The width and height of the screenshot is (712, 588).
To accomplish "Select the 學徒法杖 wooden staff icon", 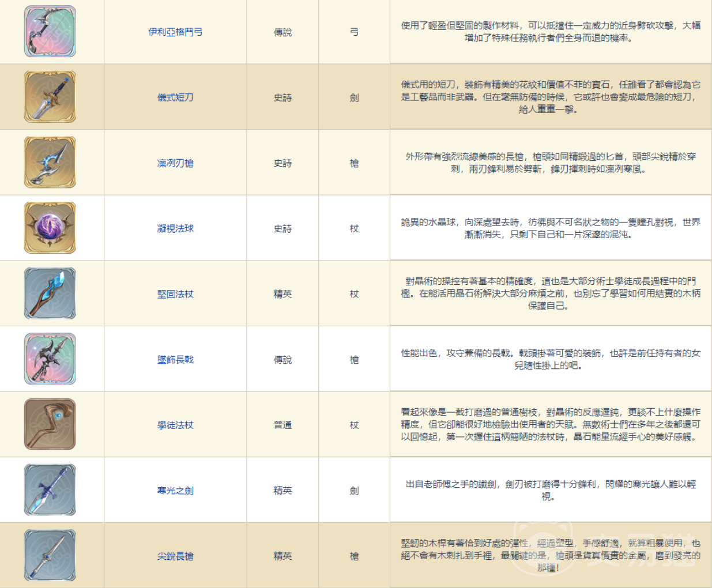I will point(50,424).
